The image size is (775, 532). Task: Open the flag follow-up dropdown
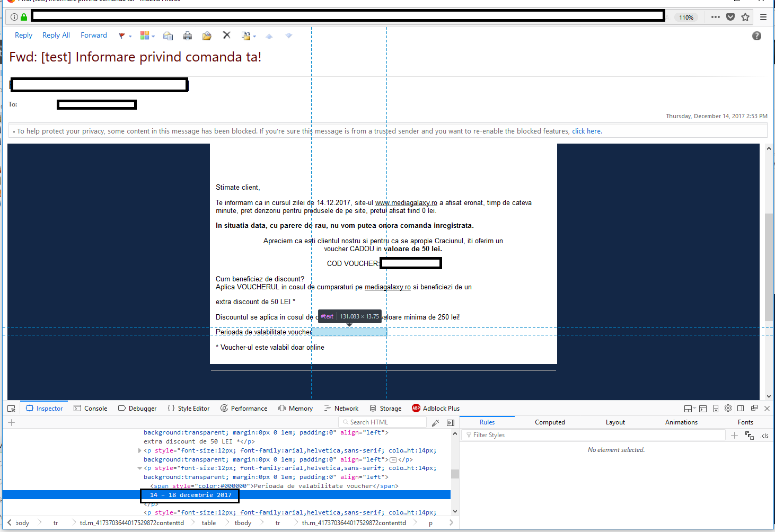(125, 36)
